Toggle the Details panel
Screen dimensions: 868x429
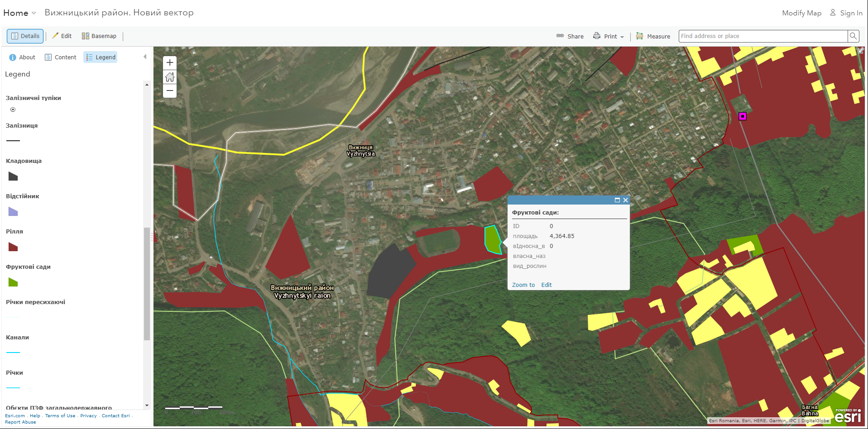point(25,36)
